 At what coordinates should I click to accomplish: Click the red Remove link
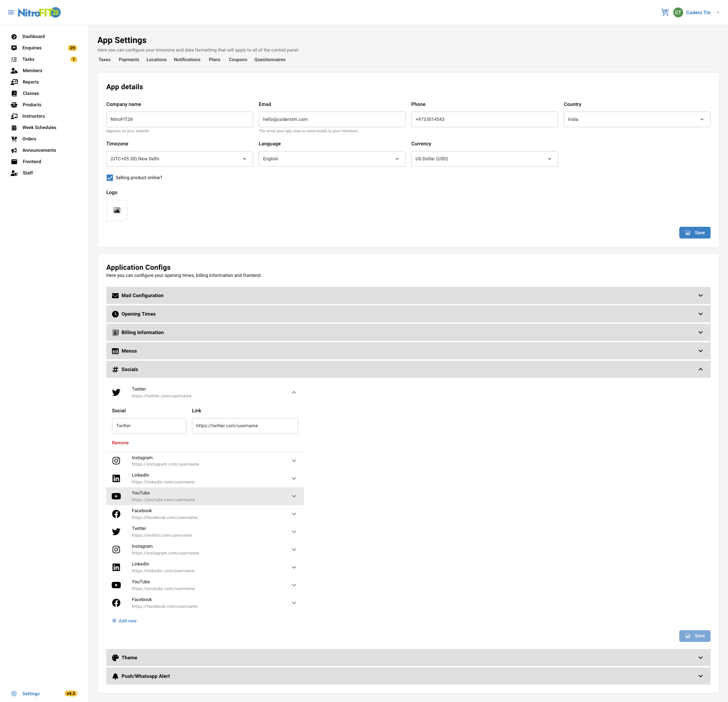coord(120,443)
